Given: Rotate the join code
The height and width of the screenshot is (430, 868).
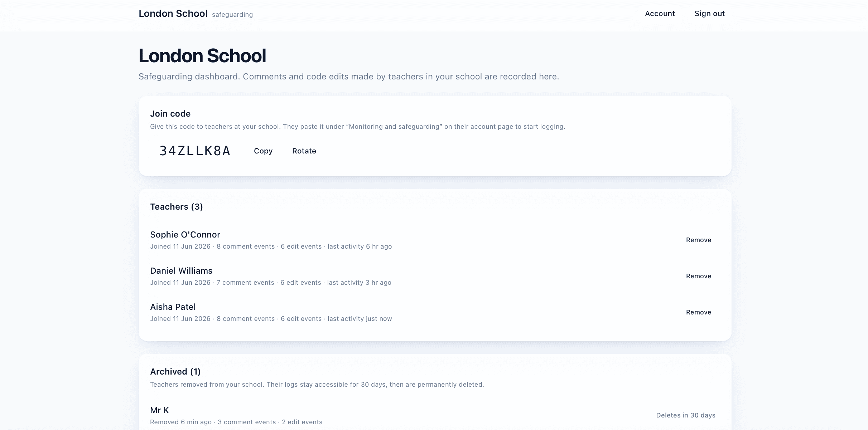Looking at the screenshot, I should pos(304,151).
